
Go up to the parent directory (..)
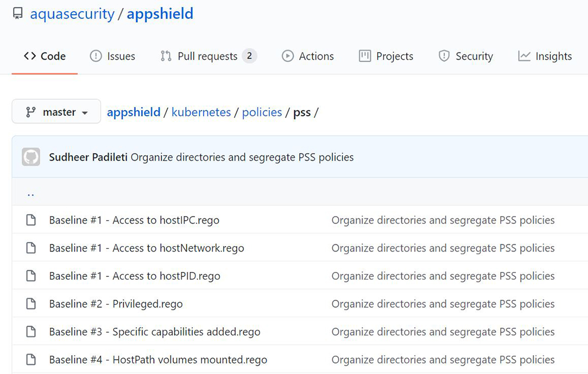point(31,194)
